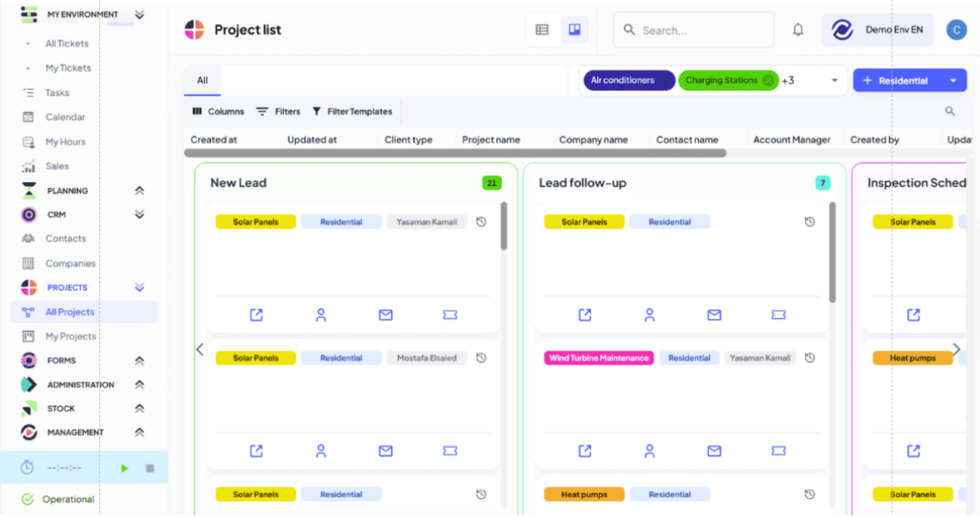Open Calendar in the sidebar
980x517 pixels.
click(x=65, y=117)
